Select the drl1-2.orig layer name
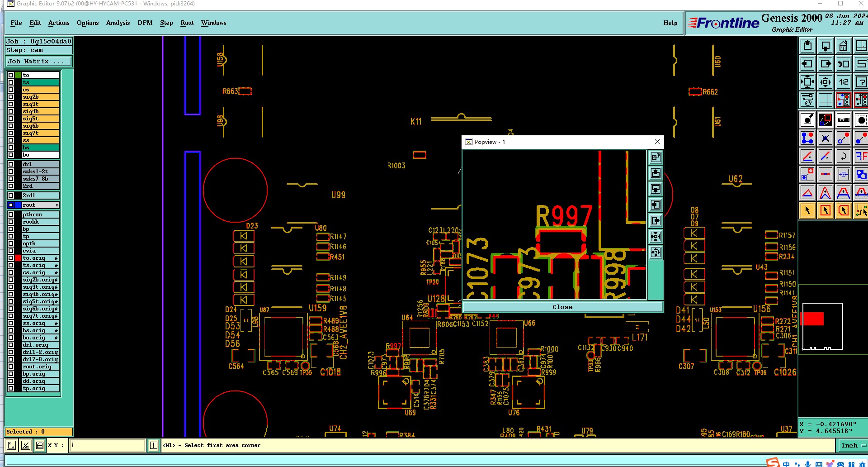868x467 pixels. pyautogui.click(x=40, y=352)
